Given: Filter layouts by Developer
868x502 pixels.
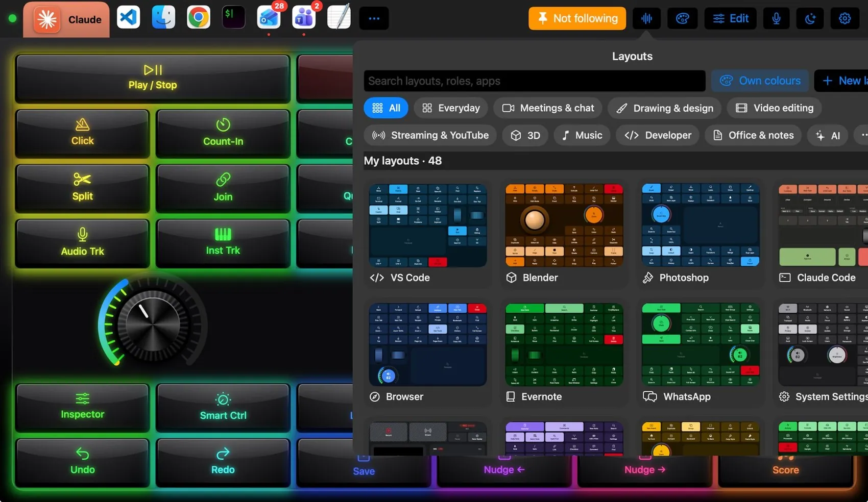Looking at the screenshot, I should coord(658,135).
